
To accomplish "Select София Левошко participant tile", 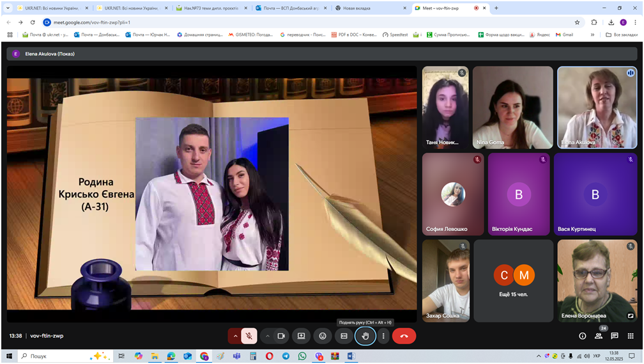I will coord(453,194).
